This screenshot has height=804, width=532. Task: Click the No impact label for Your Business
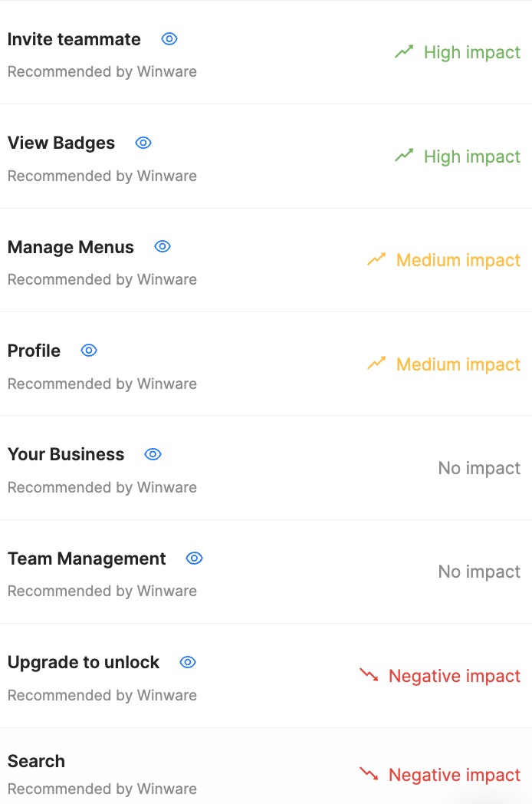[x=479, y=468]
